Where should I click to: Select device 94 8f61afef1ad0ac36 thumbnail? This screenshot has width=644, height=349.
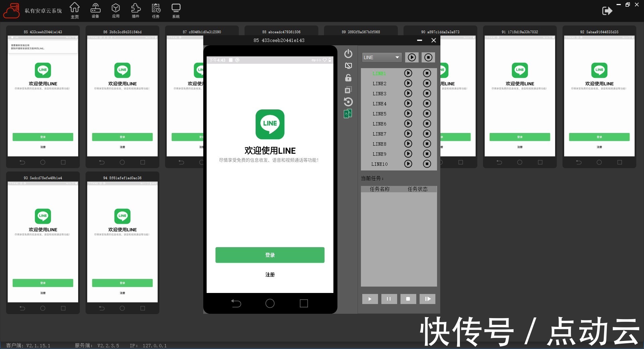pyautogui.click(x=122, y=243)
